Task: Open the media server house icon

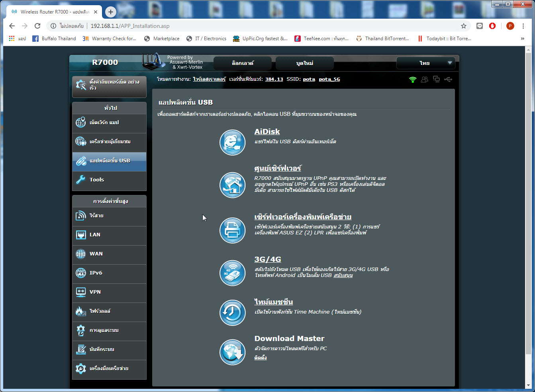Action: 233,185
